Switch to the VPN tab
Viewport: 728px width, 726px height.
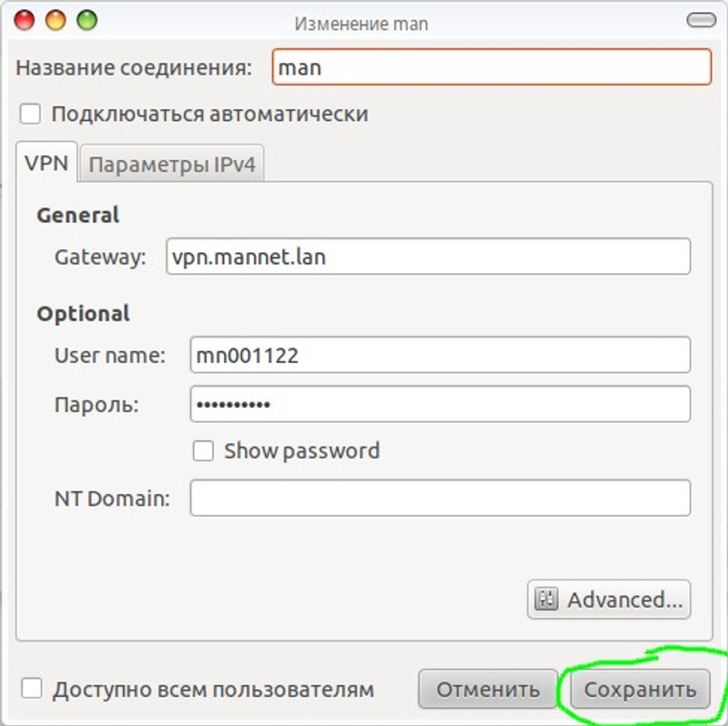tap(45, 165)
